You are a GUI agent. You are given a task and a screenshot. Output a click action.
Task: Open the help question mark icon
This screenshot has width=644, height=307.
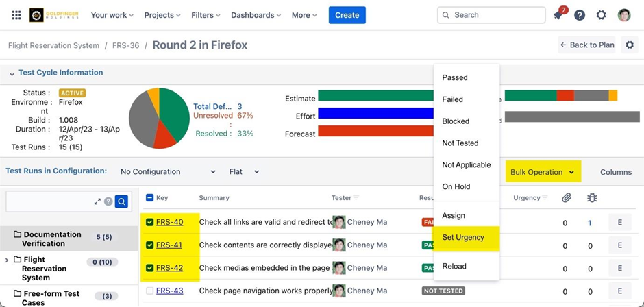(580, 15)
